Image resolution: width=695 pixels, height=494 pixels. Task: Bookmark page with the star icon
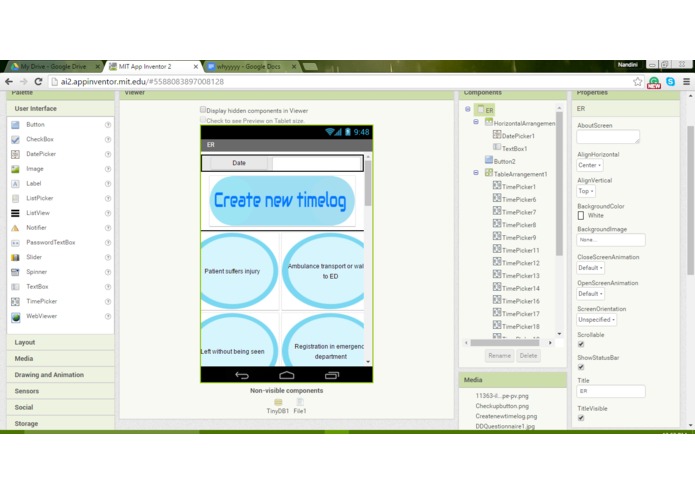click(x=637, y=82)
